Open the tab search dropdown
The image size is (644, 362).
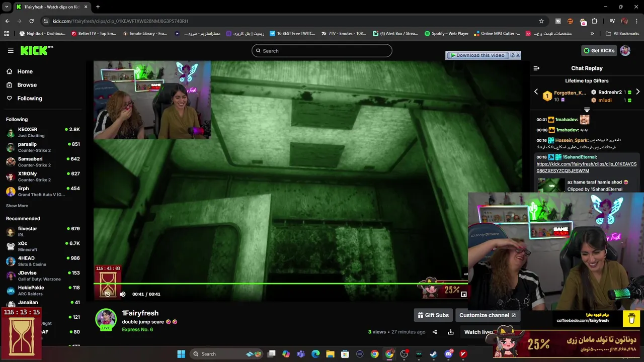[7, 7]
